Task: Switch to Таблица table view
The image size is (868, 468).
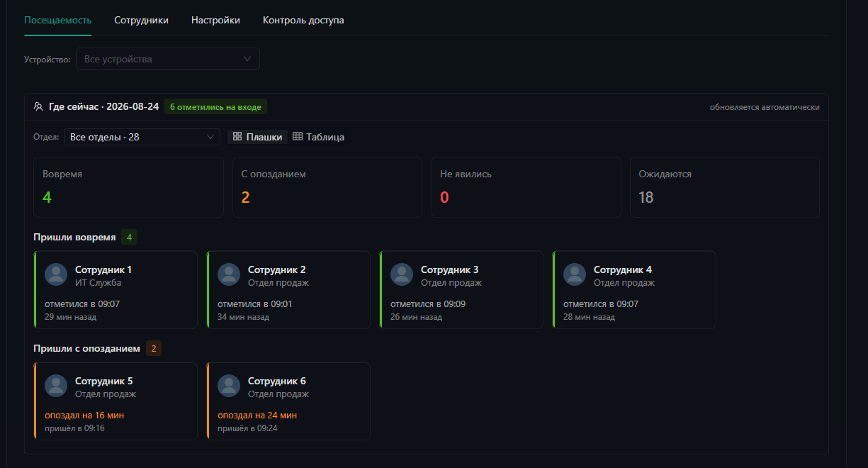Action: click(x=318, y=137)
